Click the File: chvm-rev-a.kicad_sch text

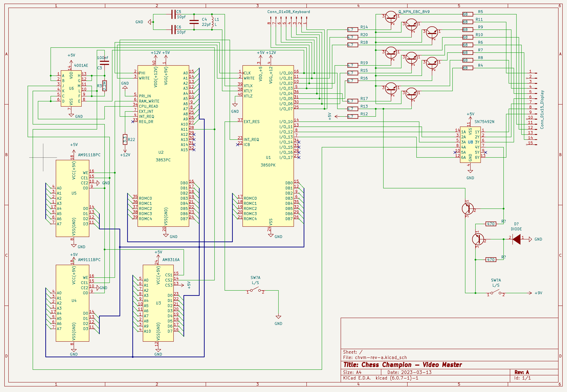[375, 358]
